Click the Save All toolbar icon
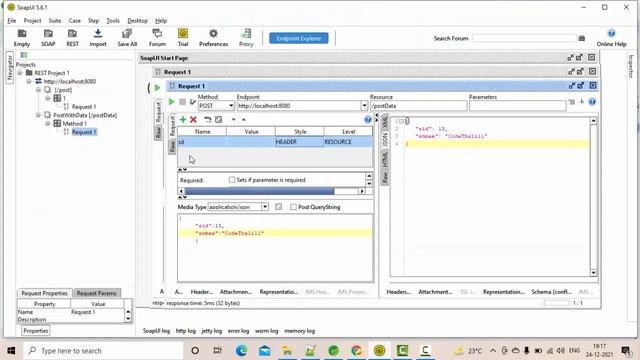 click(x=127, y=38)
